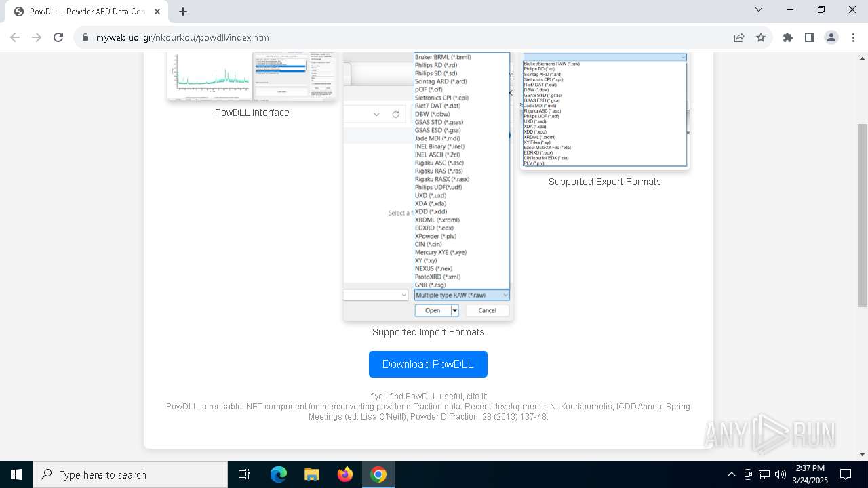Click the address bar URL field

point(407,37)
